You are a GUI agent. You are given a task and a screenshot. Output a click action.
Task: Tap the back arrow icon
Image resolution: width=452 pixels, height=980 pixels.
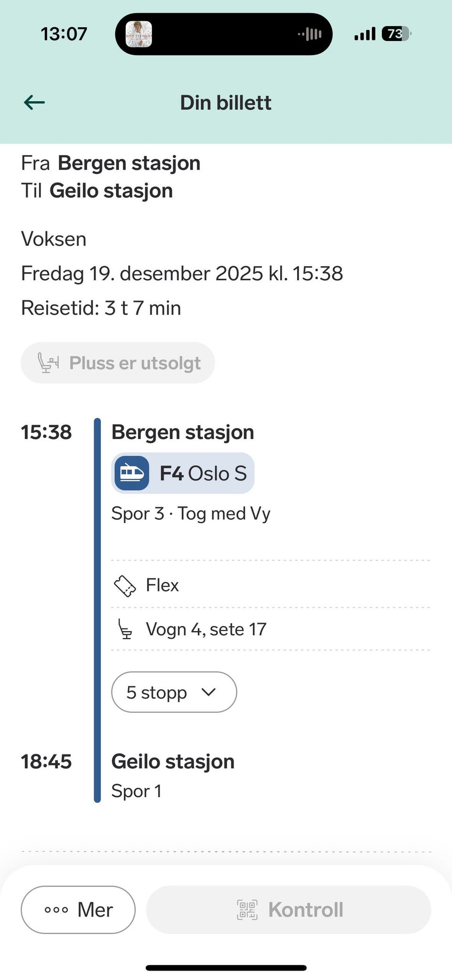coord(34,102)
